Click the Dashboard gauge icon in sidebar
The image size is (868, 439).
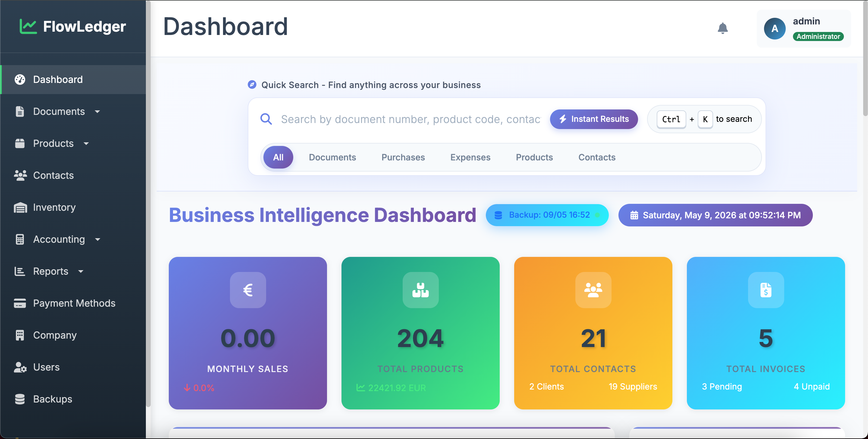(x=20, y=80)
